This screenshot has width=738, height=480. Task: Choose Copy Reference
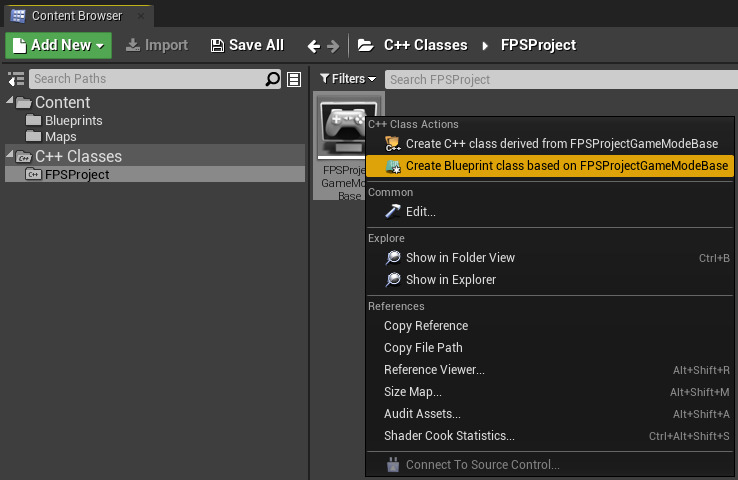click(x=550, y=326)
